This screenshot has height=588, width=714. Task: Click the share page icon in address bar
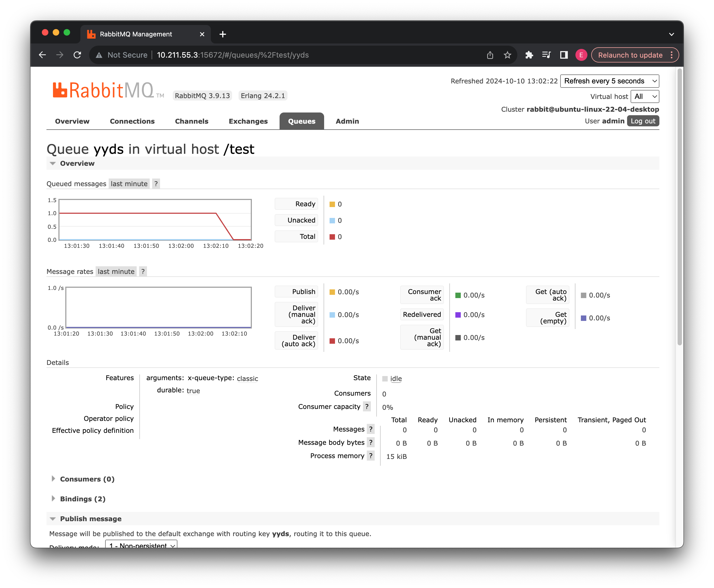point(490,55)
